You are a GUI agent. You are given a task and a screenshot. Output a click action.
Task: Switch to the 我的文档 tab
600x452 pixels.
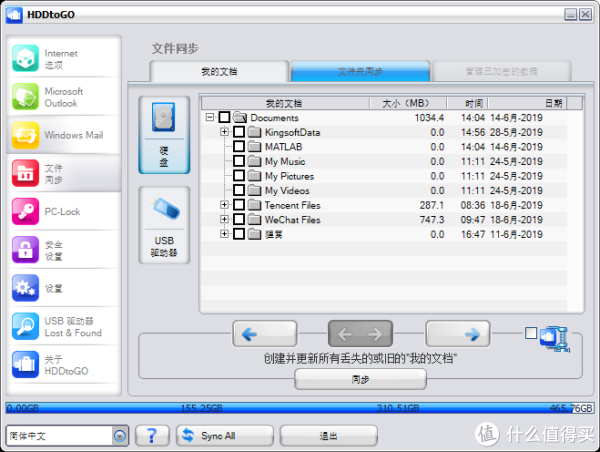[219, 71]
